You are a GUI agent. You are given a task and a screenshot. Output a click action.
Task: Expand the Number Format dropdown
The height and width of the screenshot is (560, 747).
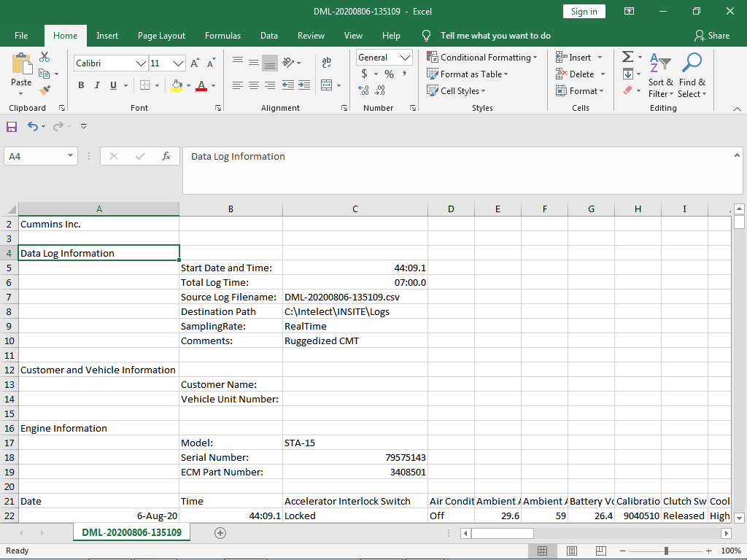click(405, 57)
